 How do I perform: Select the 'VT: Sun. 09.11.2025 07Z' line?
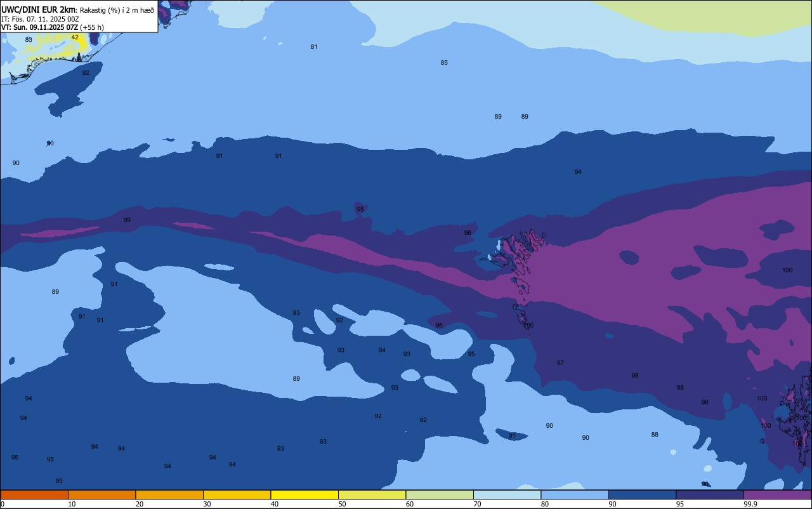(x=39, y=27)
